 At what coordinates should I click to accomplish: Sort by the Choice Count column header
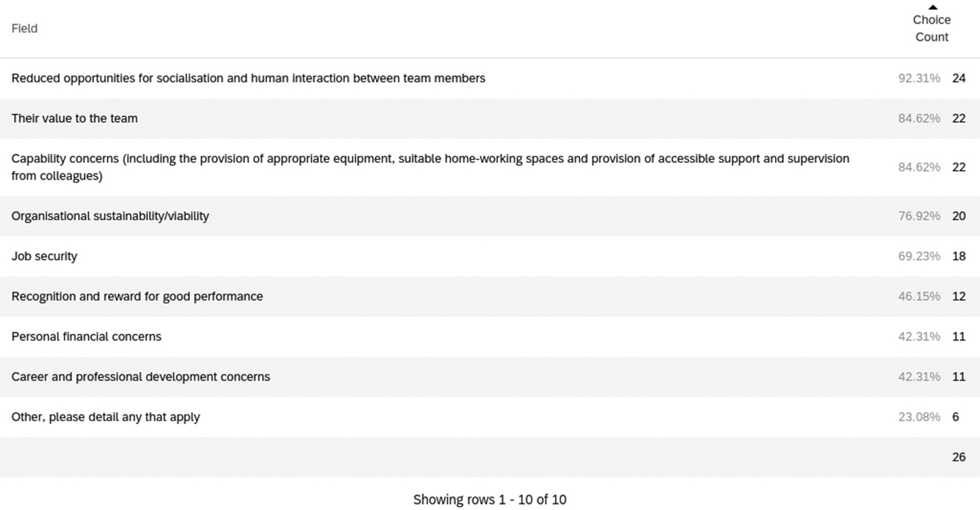tap(932, 29)
